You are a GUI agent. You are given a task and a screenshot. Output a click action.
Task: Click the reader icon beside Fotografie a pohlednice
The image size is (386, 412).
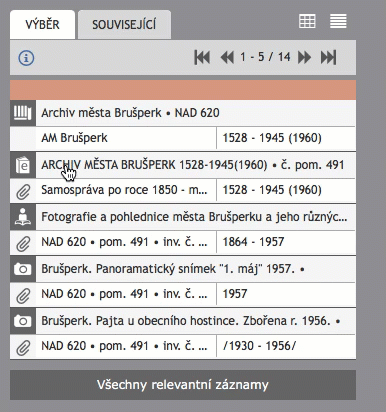click(23, 217)
